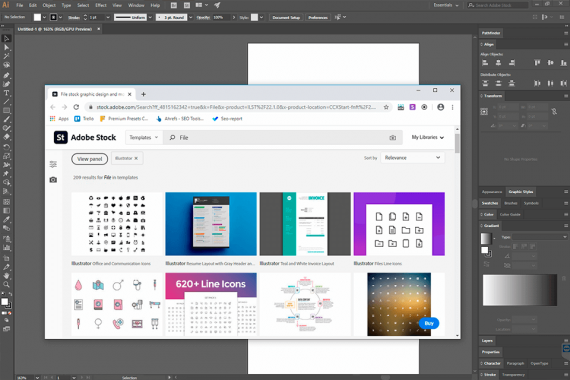Click the View panel button

(x=89, y=159)
